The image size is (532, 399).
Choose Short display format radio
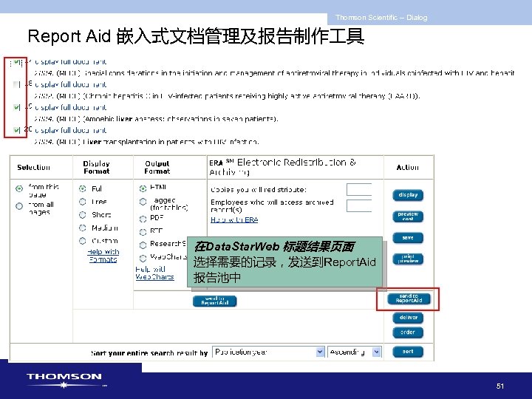coord(83,215)
